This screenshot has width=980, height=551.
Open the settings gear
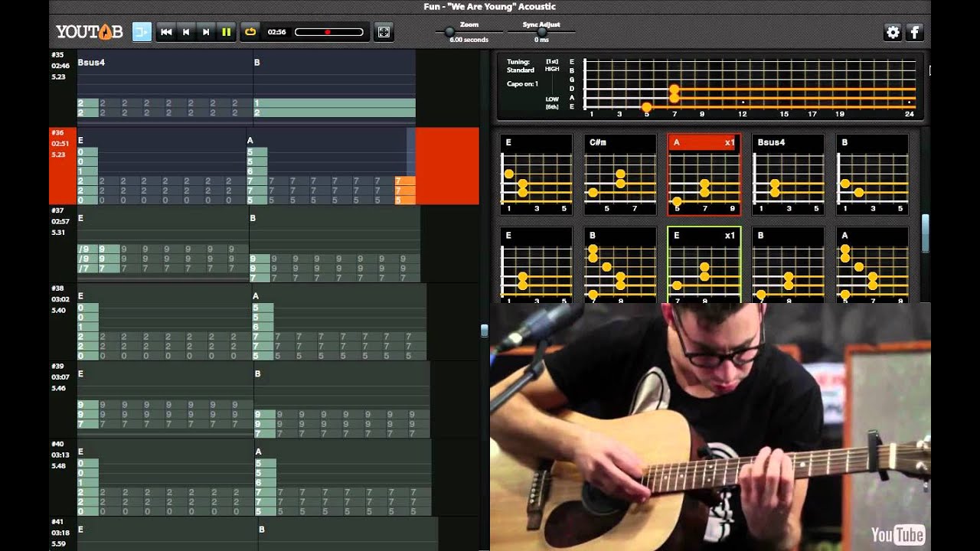pos(893,32)
